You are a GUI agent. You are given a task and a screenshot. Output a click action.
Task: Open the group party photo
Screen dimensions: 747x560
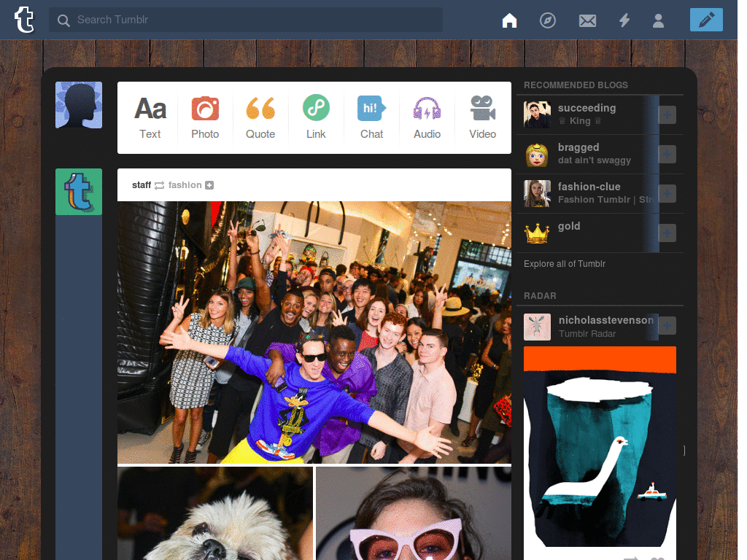(x=314, y=332)
